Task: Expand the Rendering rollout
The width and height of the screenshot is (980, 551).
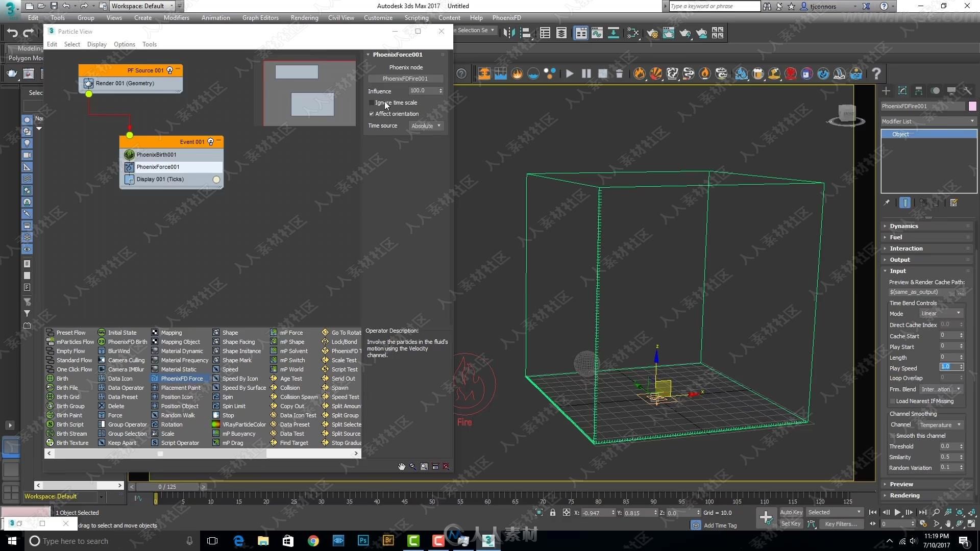Action: pos(927,495)
